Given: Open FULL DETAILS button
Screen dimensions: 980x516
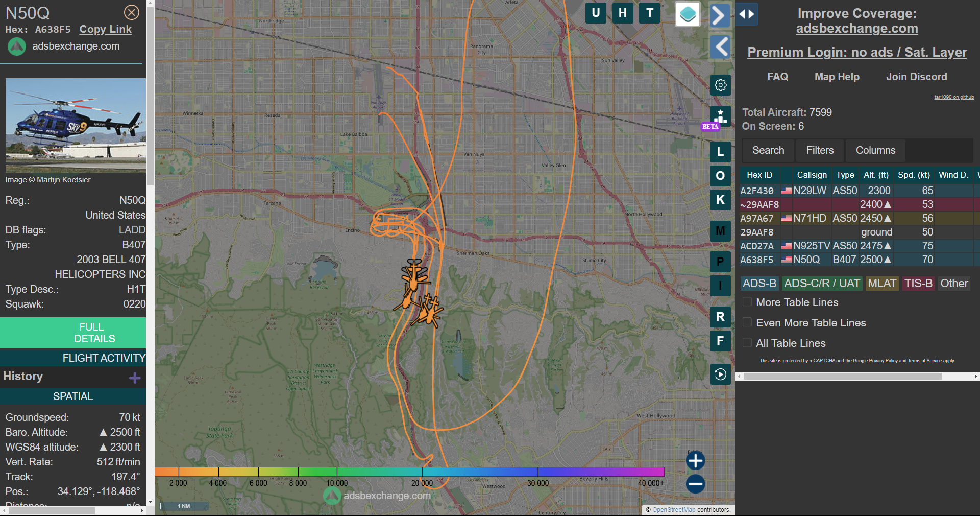Looking at the screenshot, I should click(73, 333).
